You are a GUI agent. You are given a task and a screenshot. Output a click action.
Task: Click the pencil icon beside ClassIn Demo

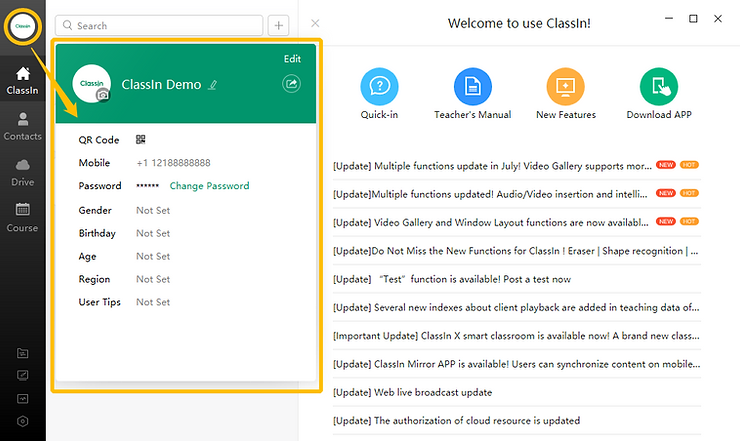(x=211, y=85)
